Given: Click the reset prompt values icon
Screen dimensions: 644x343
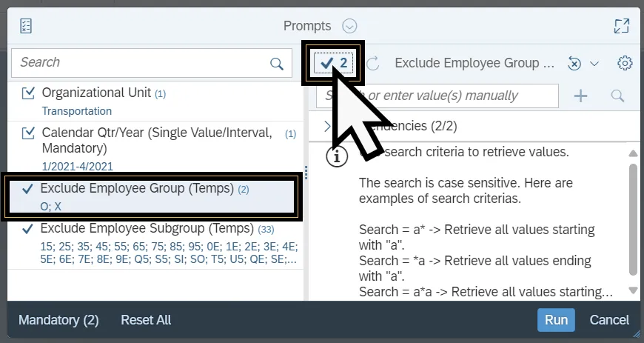Looking at the screenshot, I should [574, 64].
